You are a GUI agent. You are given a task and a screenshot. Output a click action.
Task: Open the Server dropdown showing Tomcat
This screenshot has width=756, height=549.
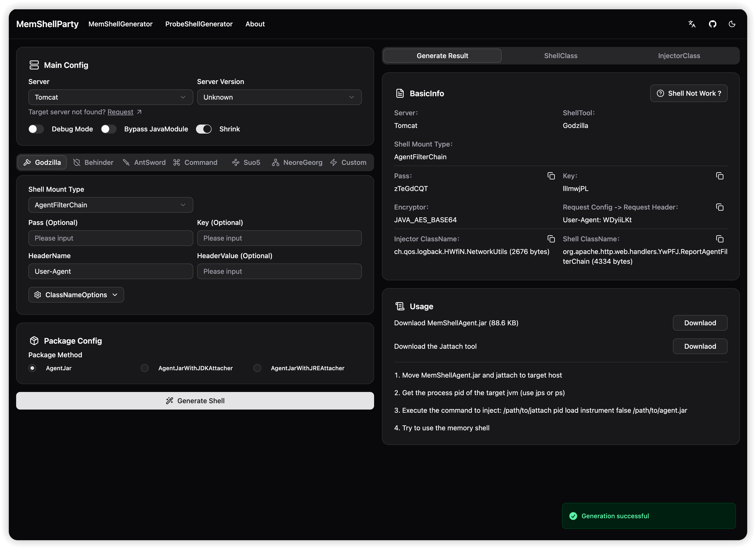tap(110, 97)
